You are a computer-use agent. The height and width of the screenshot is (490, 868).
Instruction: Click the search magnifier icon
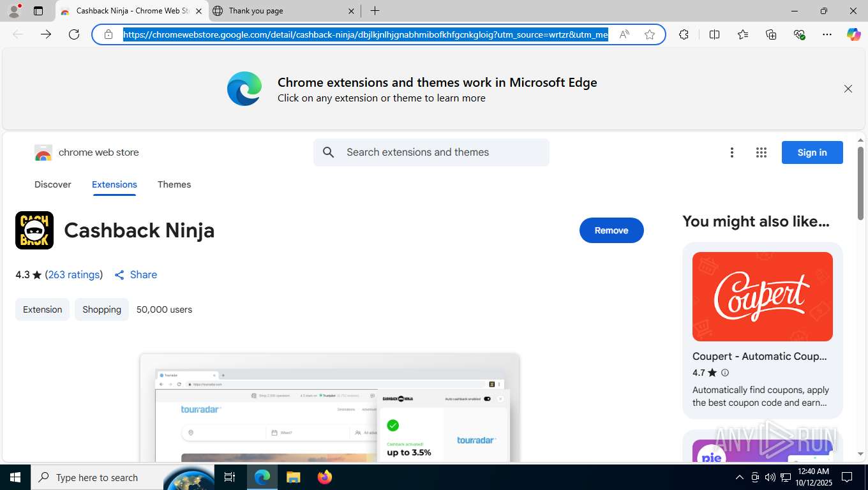[329, 152]
